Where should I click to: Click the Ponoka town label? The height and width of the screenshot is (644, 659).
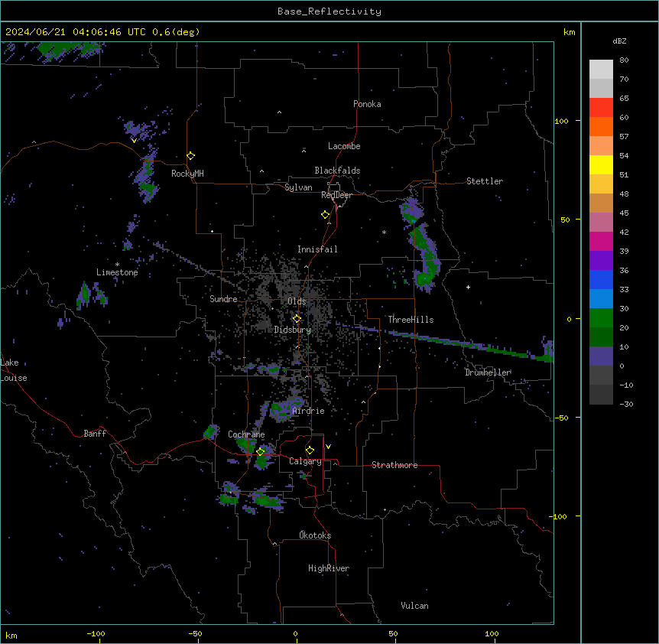[367, 104]
